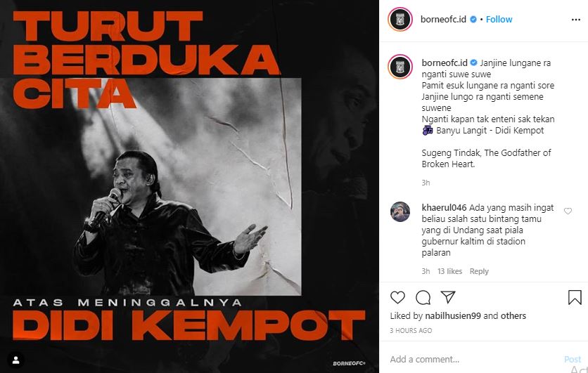This screenshot has height=373, width=588.
Task: Submit the comment with the Post button
Action: pyautogui.click(x=573, y=359)
